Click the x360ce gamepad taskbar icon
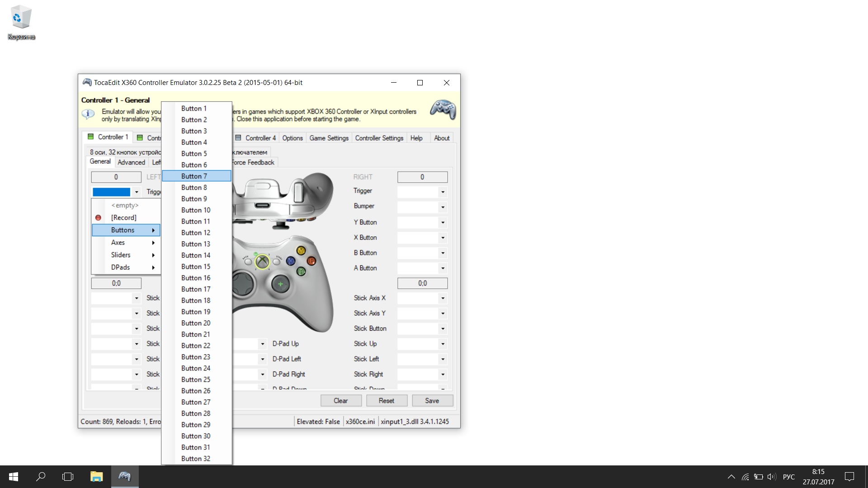 click(124, 477)
